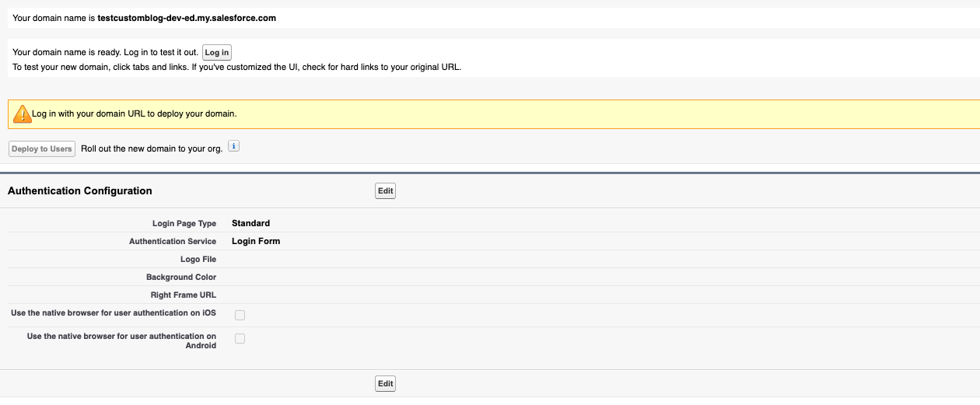Click the iOS native browser authentication label
Image resolution: width=980 pixels, height=405 pixels.
click(x=114, y=313)
